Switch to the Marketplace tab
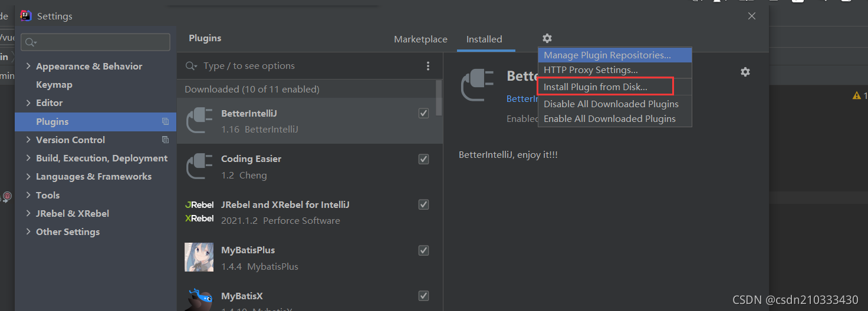The image size is (868, 311). [420, 39]
